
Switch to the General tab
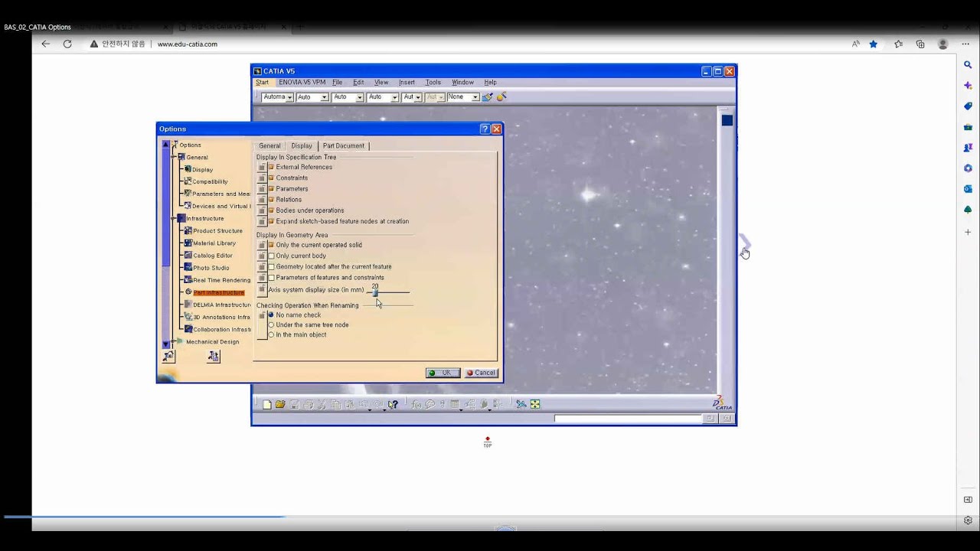269,145
